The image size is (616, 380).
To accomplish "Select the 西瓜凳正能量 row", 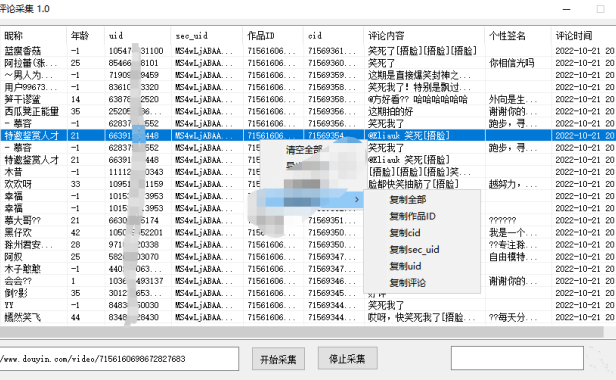I will tap(308, 111).
